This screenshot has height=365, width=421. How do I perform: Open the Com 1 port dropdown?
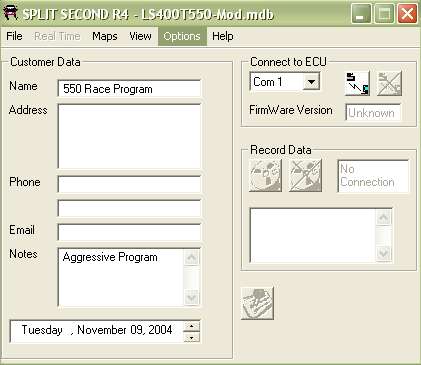(x=311, y=82)
